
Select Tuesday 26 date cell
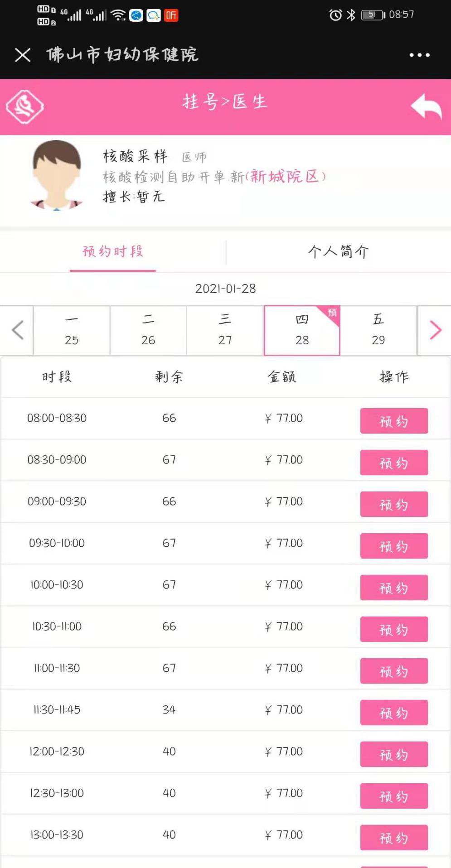pos(148,330)
